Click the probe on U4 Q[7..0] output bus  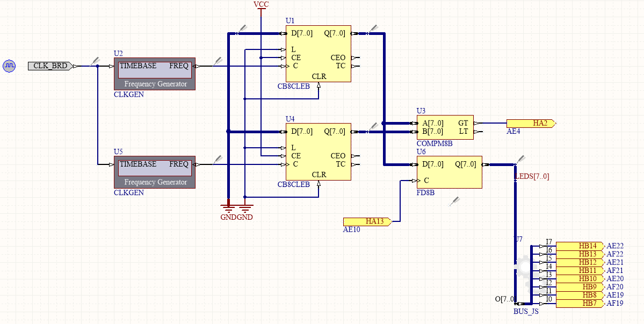pyautogui.click(x=372, y=127)
